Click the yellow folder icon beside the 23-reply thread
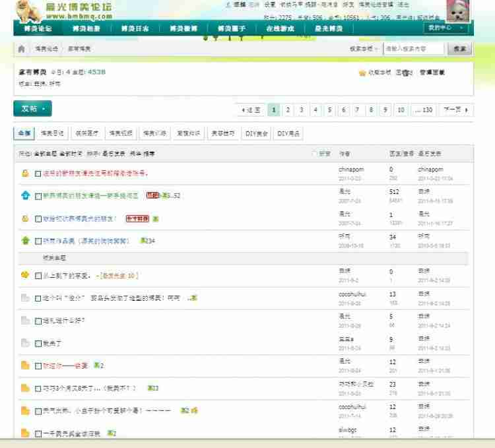This screenshot has width=495, height=448. [25, 388]
